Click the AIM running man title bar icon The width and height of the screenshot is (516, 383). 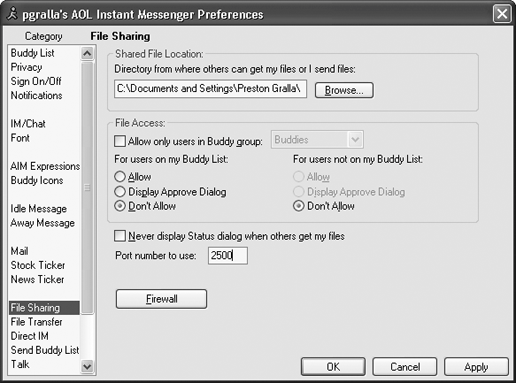[x=12, y=14]
